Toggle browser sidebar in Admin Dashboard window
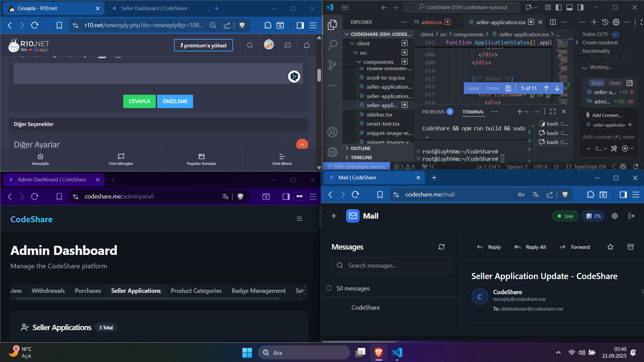Image resolution: width=644 pixels, height=362 pixels. (x=286, y=196)
